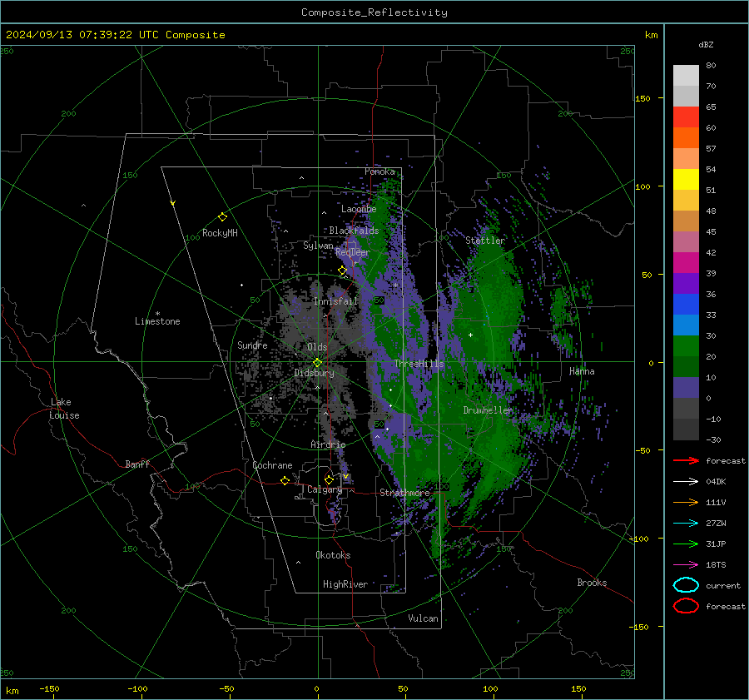Screen dimensions: 749x700
Task: Select the slate purple swatch between 10 and 0 dBZ
Action: [686, 388]
